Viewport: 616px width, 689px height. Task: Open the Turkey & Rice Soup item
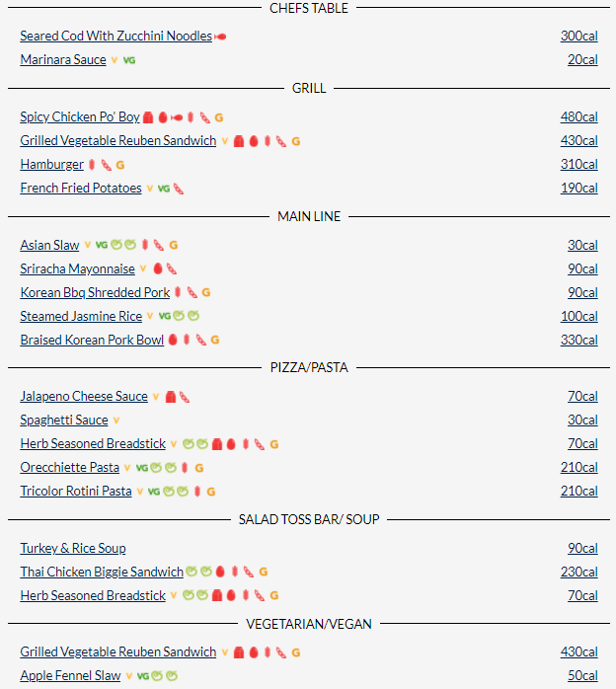tap(73, 549)
